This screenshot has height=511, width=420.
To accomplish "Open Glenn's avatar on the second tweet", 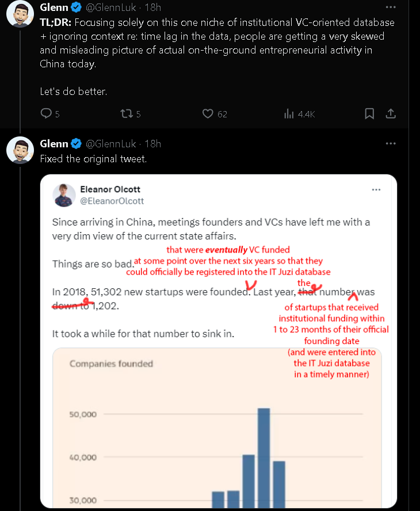I will pyautogui.click(x=20, y=149).
